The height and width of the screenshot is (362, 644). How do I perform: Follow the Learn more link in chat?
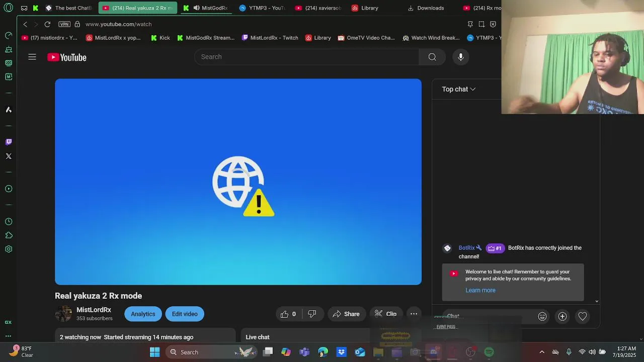(480, 290)
